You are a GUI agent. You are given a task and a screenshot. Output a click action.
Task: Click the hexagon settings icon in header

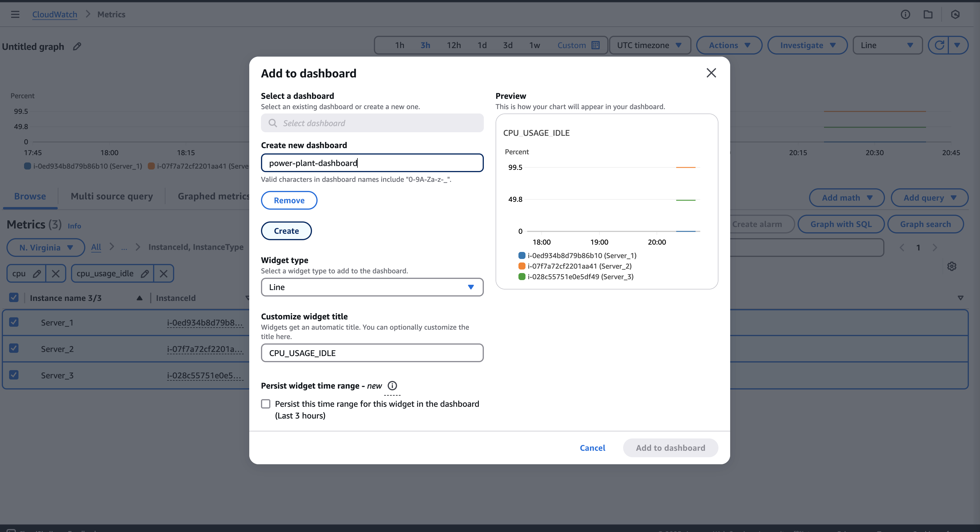(955, 14)
